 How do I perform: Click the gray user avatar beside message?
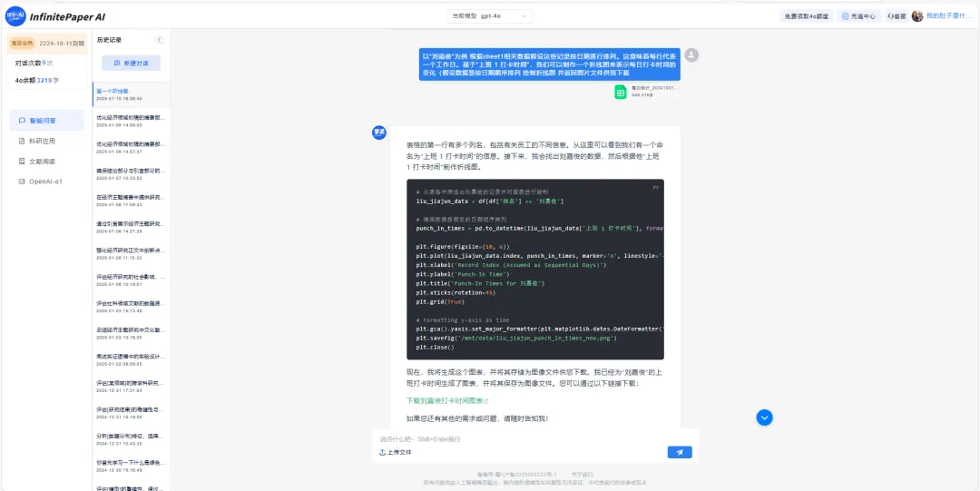click(691, 54)
